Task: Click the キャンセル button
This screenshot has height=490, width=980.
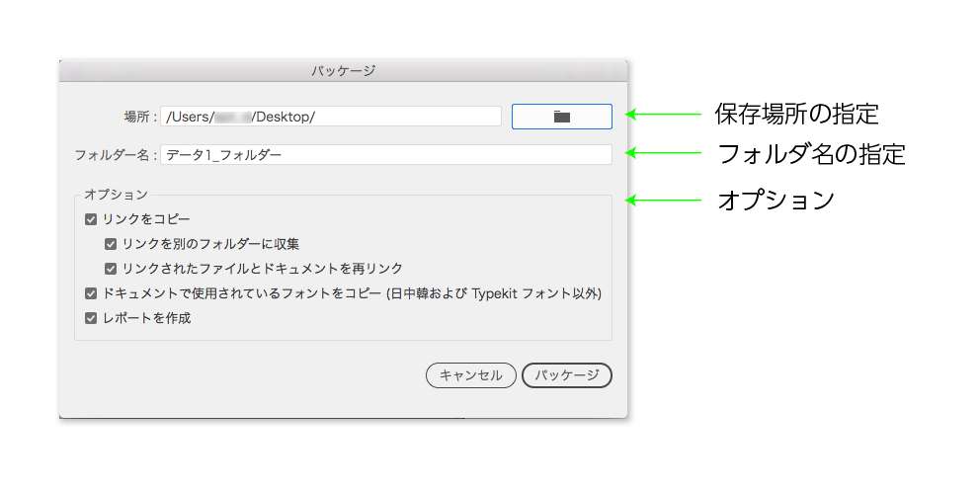Action: (471, 375)
